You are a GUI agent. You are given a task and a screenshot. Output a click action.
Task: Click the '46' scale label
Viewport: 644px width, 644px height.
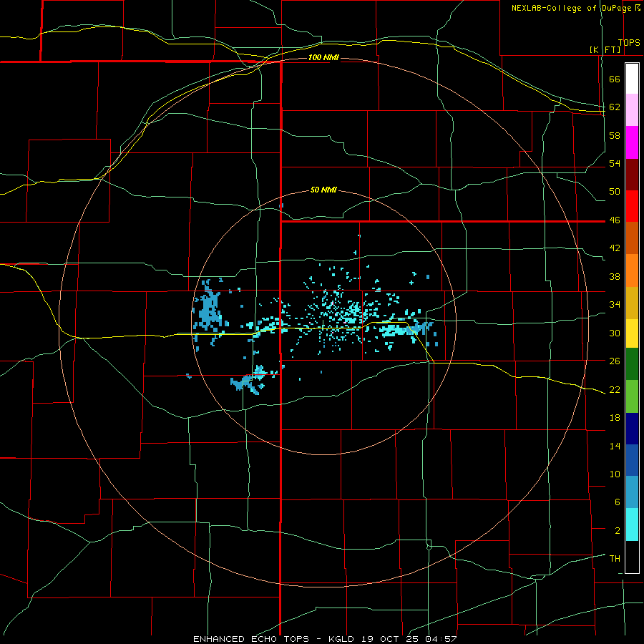[x=615, y=220]
